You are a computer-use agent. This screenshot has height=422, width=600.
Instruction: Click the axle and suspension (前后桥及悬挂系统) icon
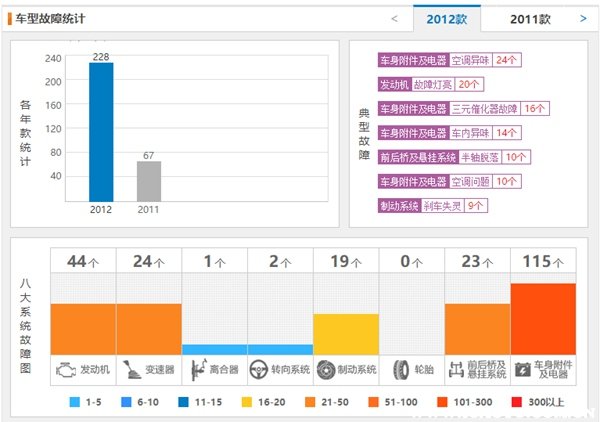(456, 369)
